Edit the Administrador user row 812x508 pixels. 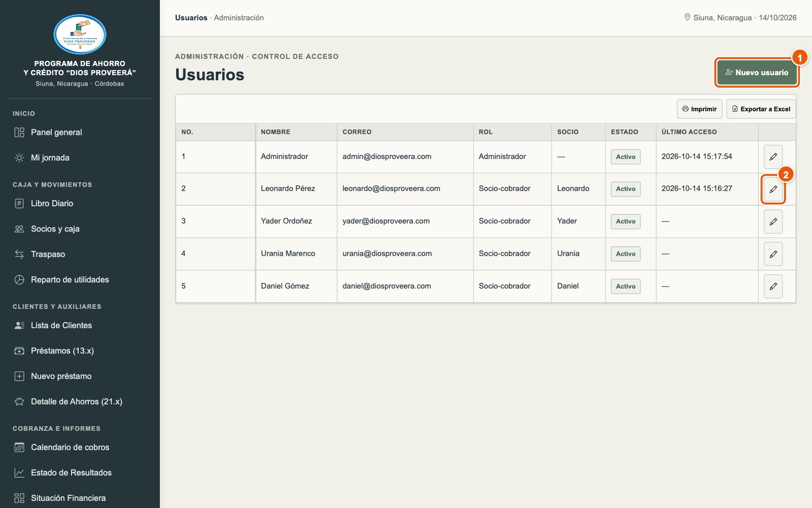[x=773, y=157]
